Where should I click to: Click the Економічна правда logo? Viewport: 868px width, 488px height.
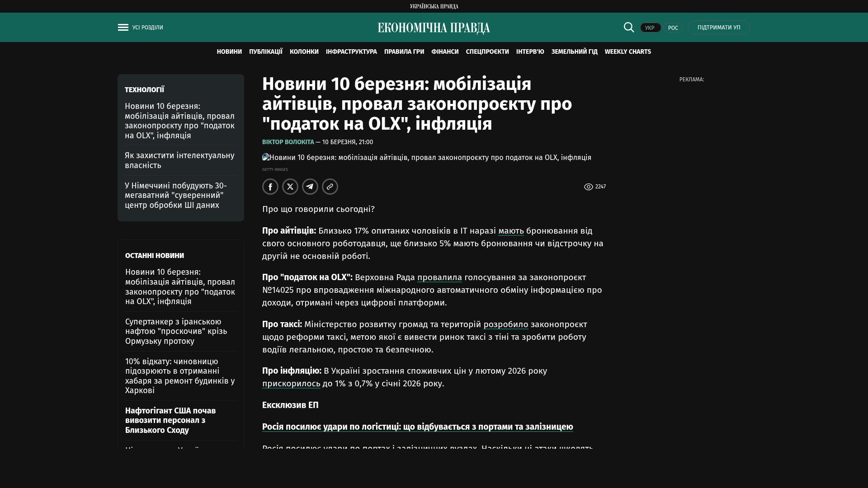434,28
